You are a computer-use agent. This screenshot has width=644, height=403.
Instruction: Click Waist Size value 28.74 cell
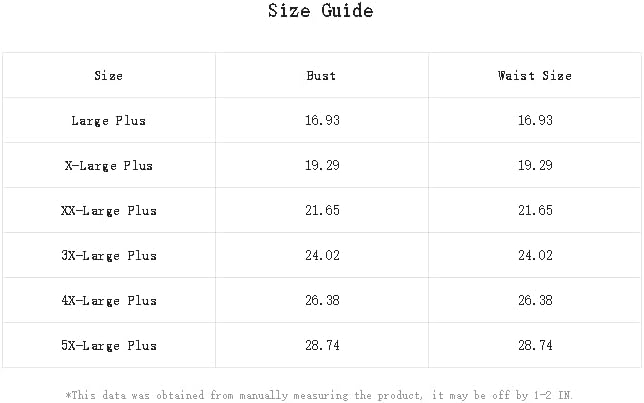pos(534,346)
